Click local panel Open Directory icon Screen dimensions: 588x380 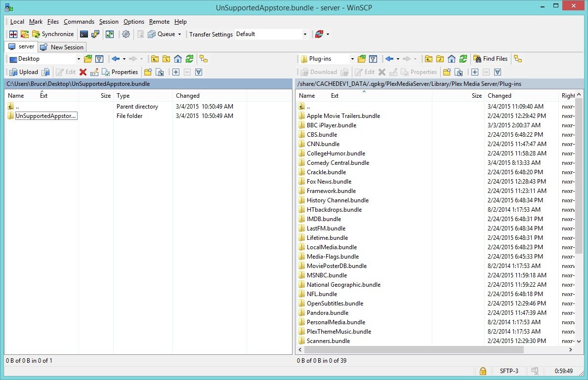(x=88, y=59)
